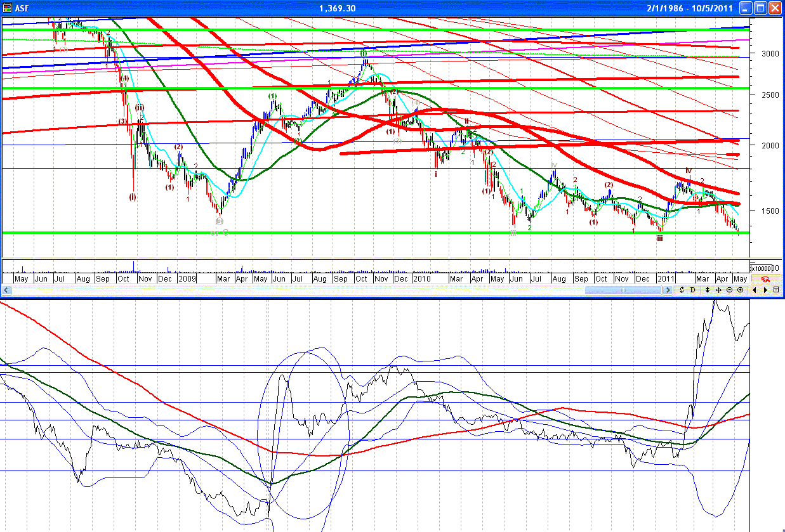Click the red icon beside the date axis
Viewport: 785px width, 532px height.
766,278
